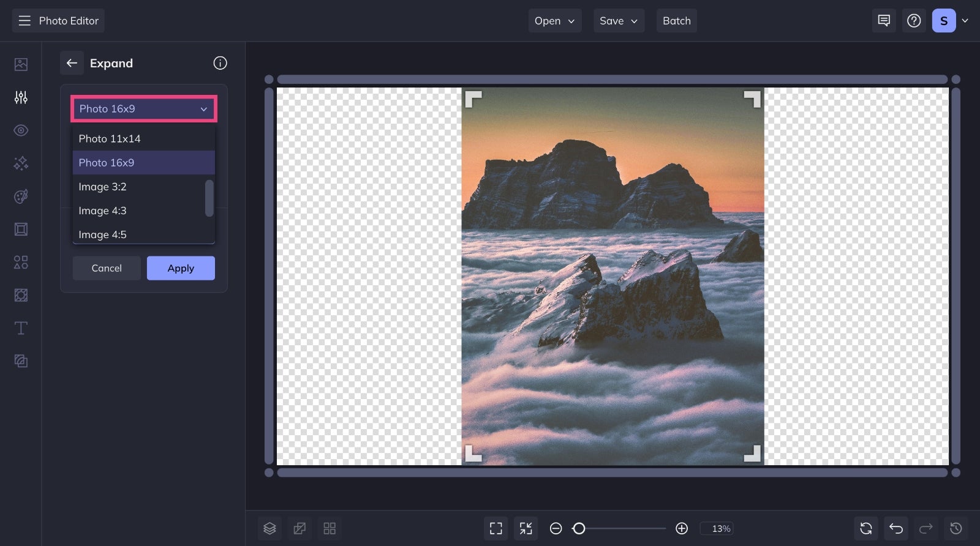Open the Layers panel icon

pos(269,528)
